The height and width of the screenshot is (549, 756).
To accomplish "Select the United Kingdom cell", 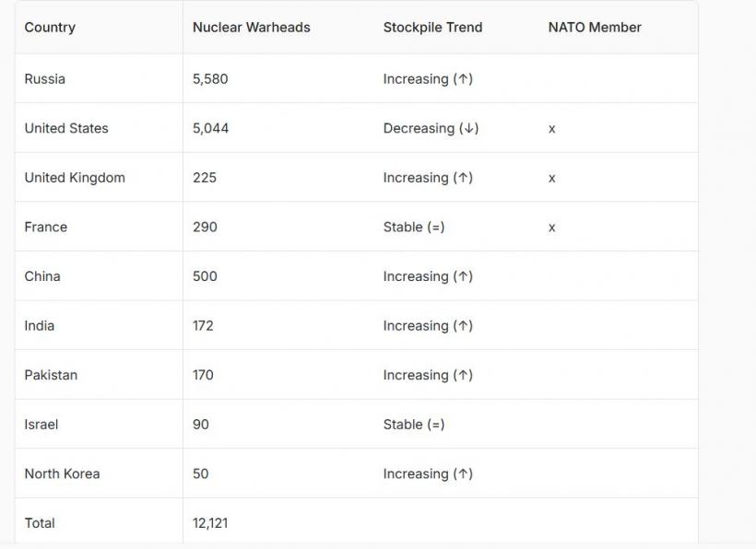I will [x=75, y=178].
